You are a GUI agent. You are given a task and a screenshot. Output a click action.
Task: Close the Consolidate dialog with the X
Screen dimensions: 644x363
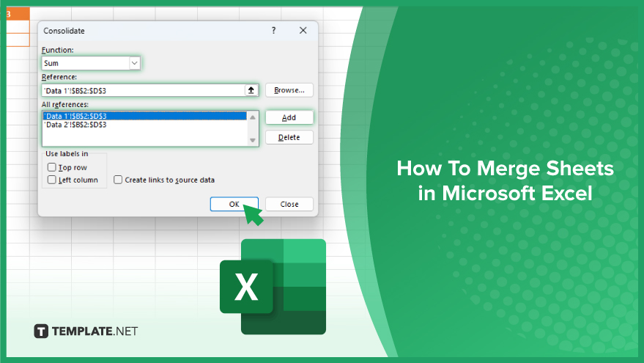(x=303, y=30)
